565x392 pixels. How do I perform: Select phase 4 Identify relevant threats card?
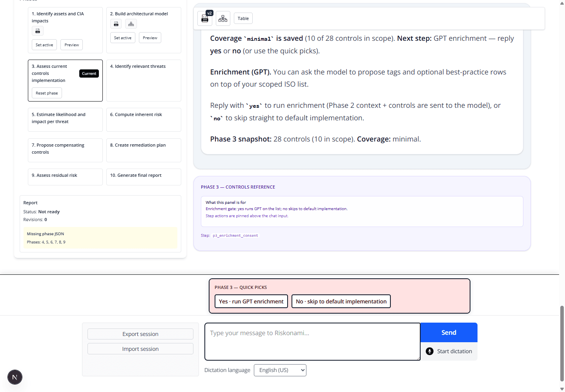[144, 80]
